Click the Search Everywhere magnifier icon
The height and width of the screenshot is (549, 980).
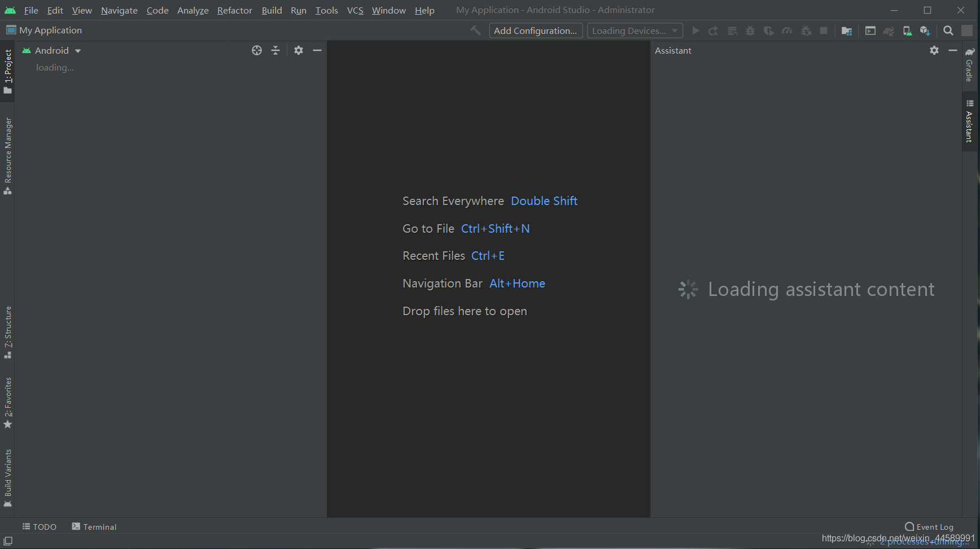[x=948, y=30]
